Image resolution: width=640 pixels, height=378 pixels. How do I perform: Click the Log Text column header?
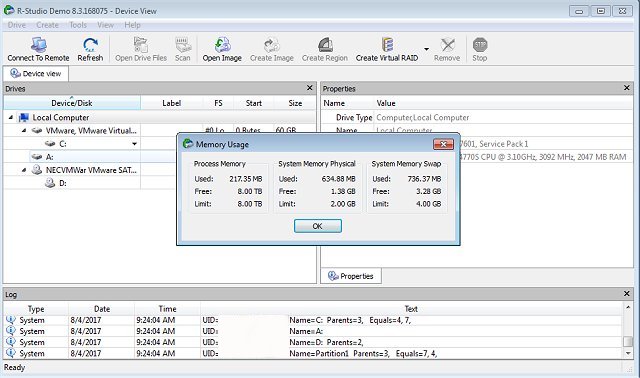tap(411, 309)
